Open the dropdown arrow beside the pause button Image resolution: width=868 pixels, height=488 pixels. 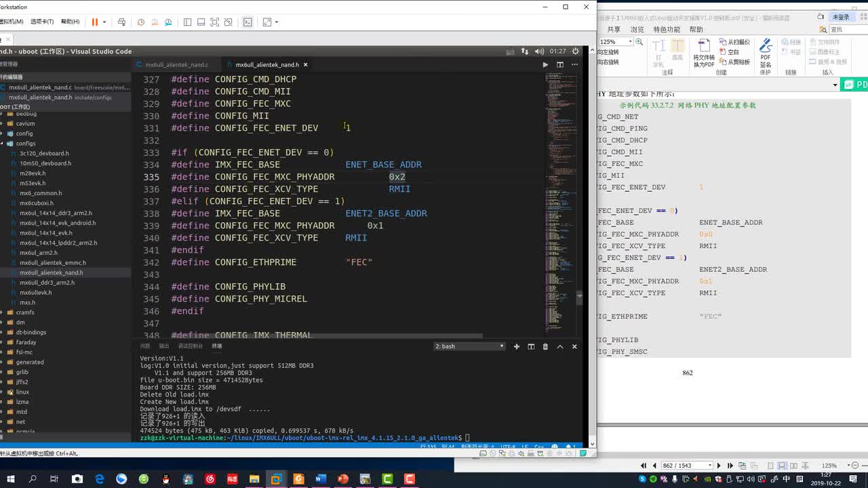pos(104,22)
